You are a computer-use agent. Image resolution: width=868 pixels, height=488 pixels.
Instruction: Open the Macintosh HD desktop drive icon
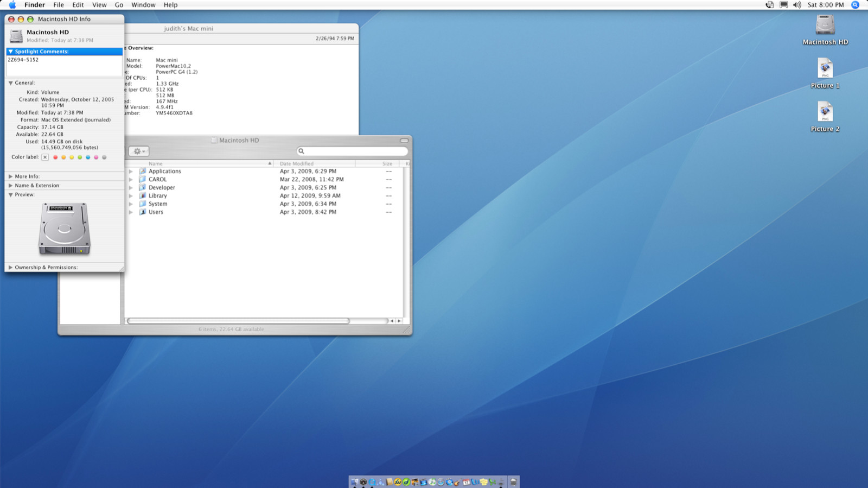825,26
